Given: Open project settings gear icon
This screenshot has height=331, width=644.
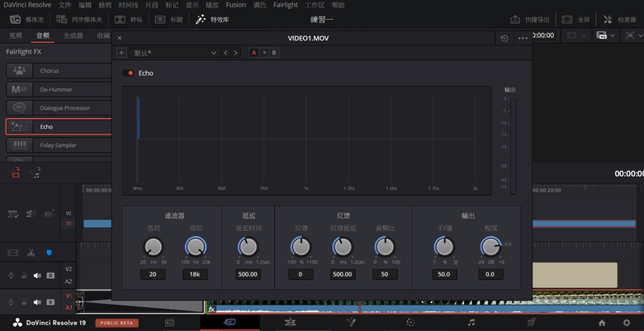Looking at the screenshot, I should pyautogui.click(x=627, y=323).
